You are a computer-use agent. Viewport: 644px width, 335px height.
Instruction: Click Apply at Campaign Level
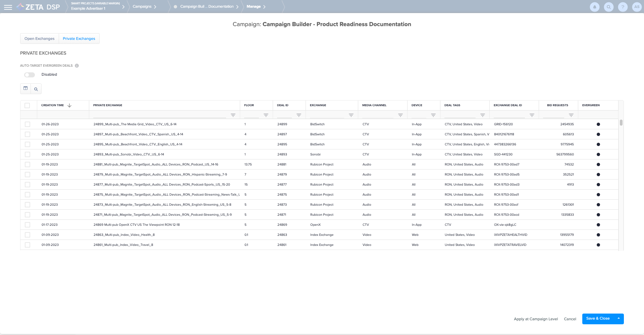coord(536,319)
